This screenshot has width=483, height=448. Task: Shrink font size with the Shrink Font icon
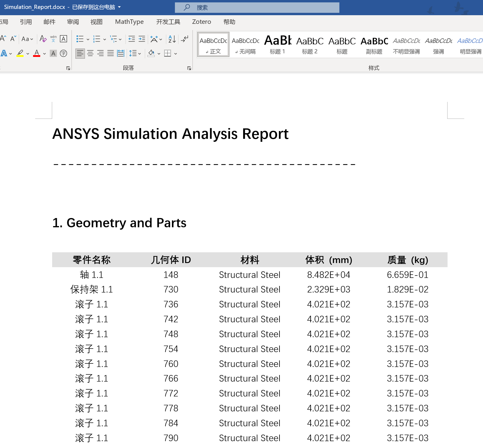click(13, 38)
